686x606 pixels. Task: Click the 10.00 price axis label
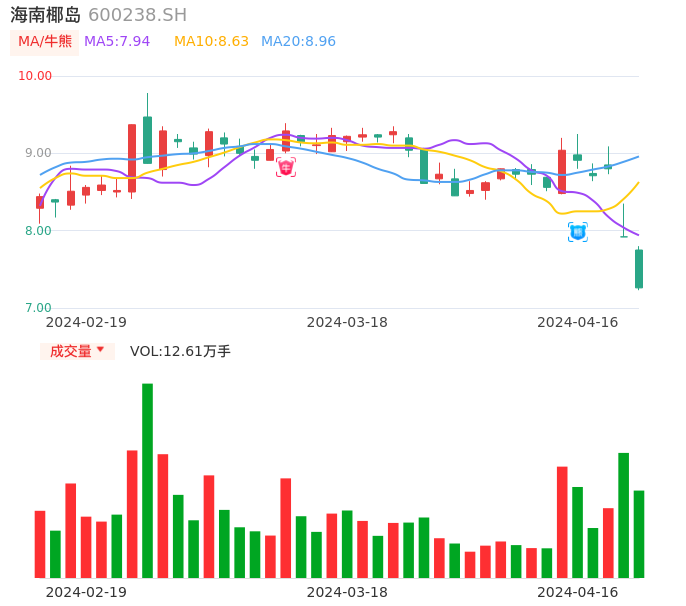coord(35,76)
